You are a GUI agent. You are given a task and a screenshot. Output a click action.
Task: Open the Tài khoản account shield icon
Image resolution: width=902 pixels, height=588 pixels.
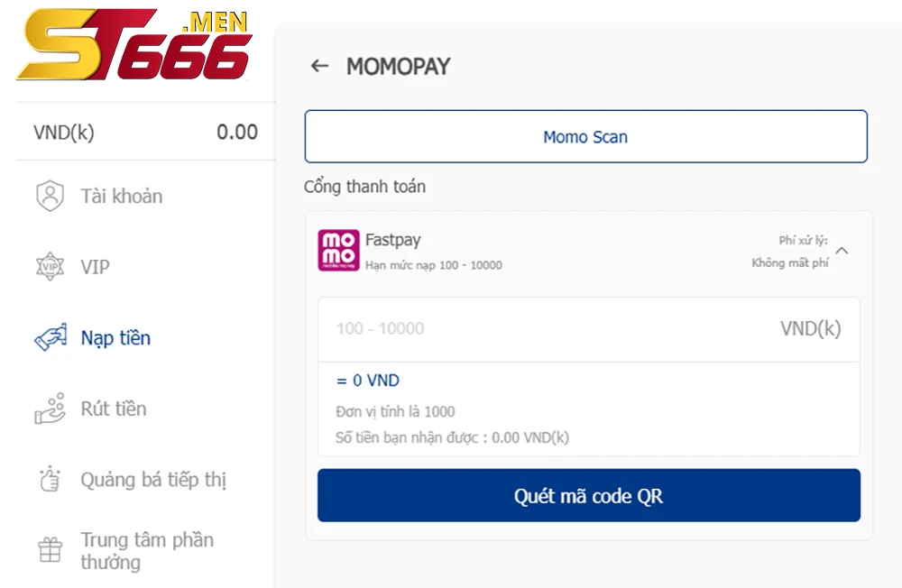50,196
